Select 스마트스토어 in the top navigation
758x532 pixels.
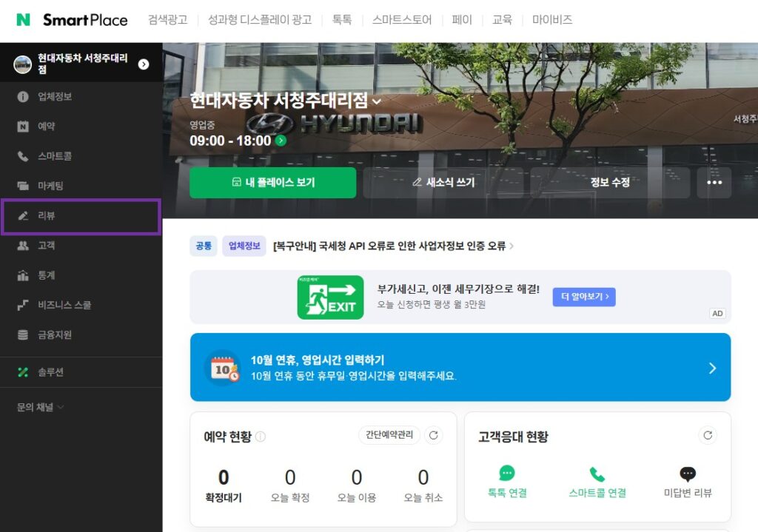pos(402,20)
